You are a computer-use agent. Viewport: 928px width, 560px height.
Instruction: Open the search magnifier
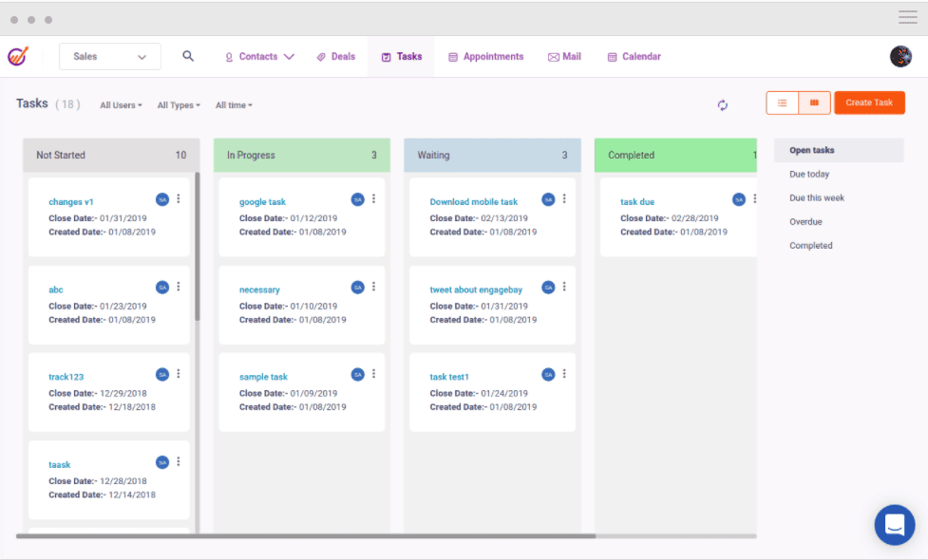tap(188, 56)
